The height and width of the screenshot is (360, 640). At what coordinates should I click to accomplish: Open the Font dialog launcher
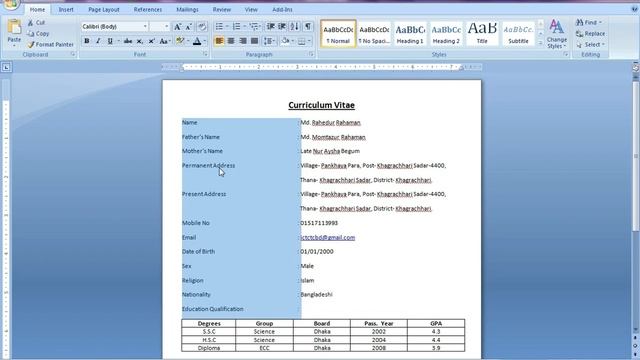pyautogui.click(x=205, y=54)
